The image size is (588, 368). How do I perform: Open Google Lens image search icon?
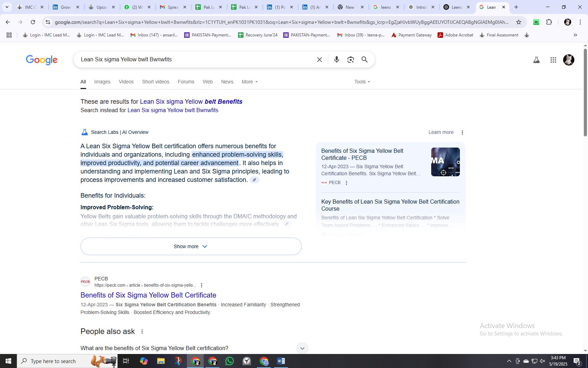(x=350, y=60)
